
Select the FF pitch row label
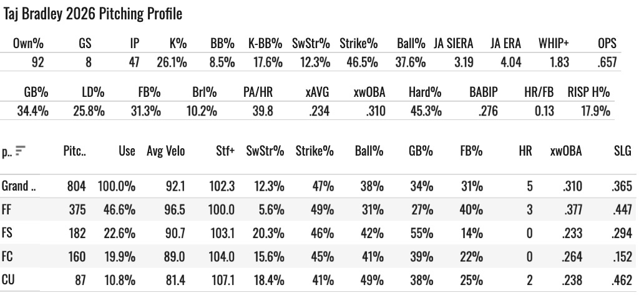coord(7,209)
